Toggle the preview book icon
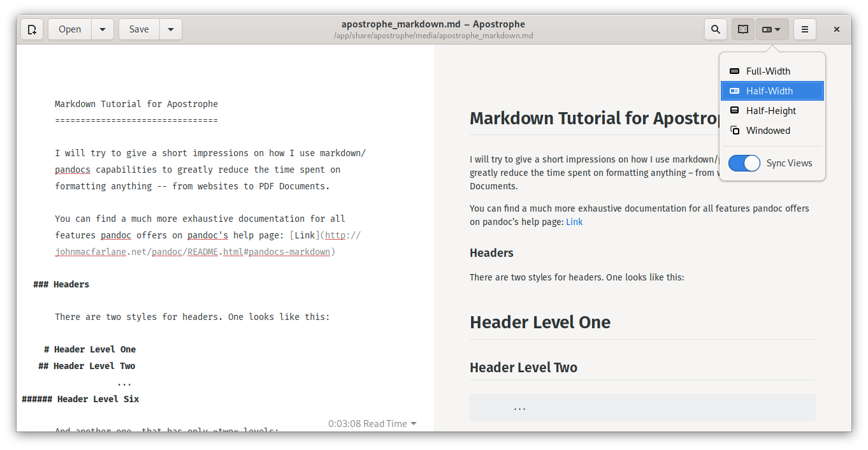This screenshot has width=868, height=450. tap(743, 29)
